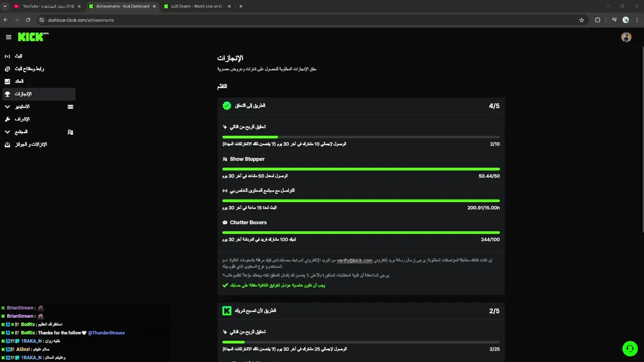Open الإنزالات و الجوائز drops and rewards icon
The width and height of the screenshot is (644, 362).
coord(8,145)
